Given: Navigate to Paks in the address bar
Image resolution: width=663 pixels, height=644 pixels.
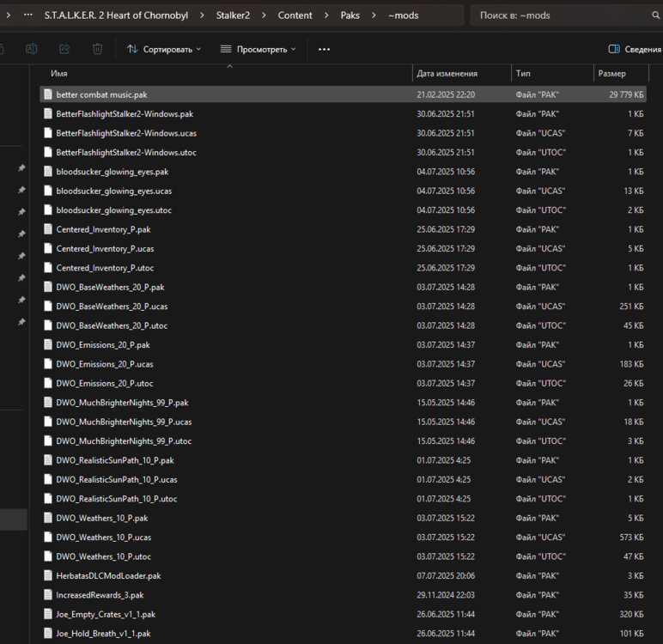Looking at the screenshot, I should pos(350,15).
